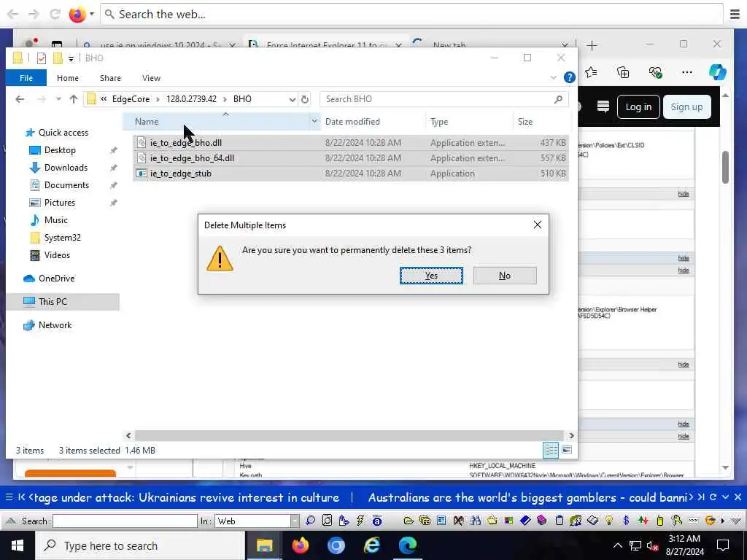The width and height of the screenshot is (747, 560).
Task: Sort by Type column header
Action: click(439, 122)
